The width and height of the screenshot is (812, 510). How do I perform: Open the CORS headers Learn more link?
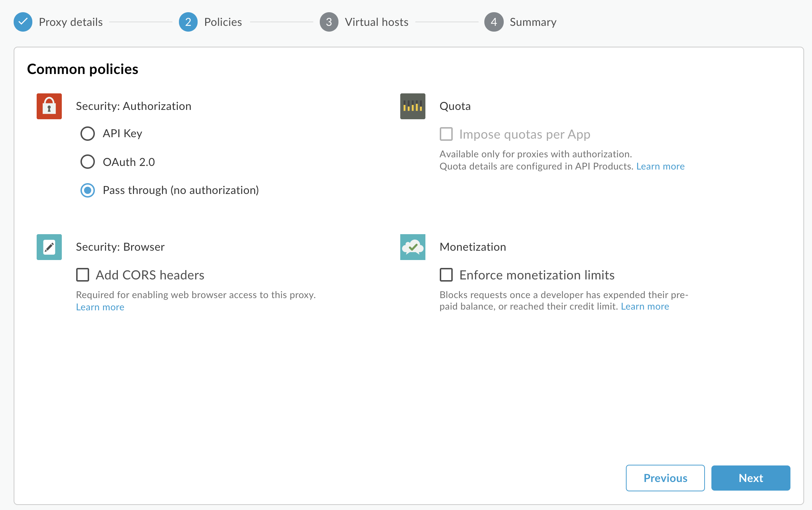[x=100, y=307]
